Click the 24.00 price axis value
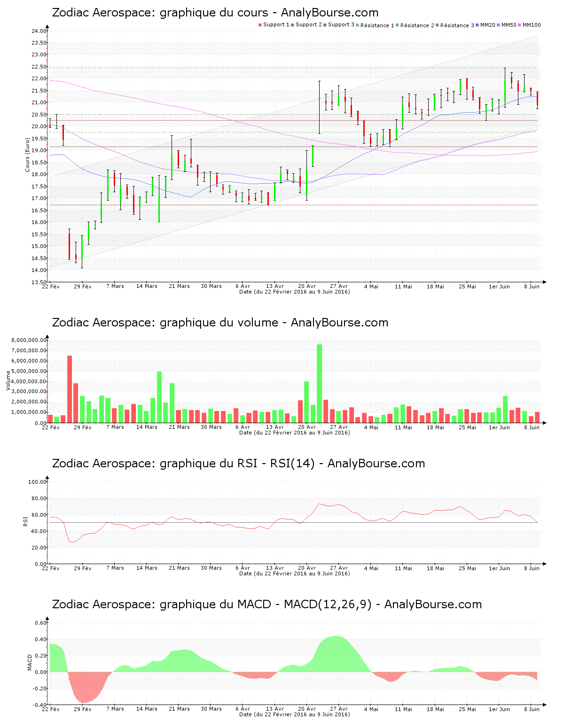The image size is (564, 728). click(x=39, y=31)
